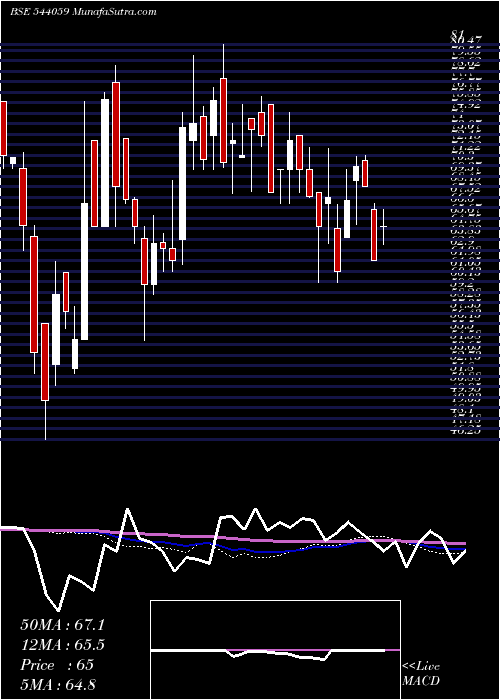The height and width of the screenshot is (700, 500).
Task: Click the '50MA : 67.1' value
Action: (63, 625)
